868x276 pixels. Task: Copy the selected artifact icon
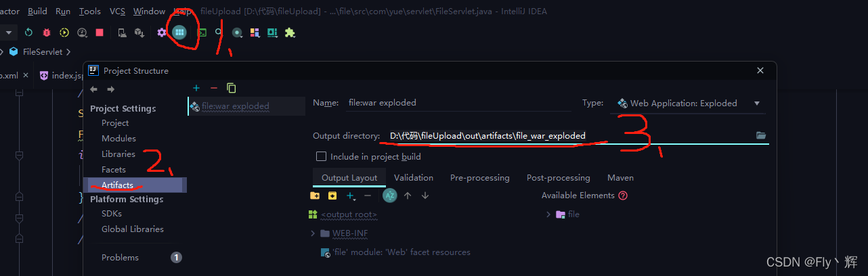tap(232, 88)
